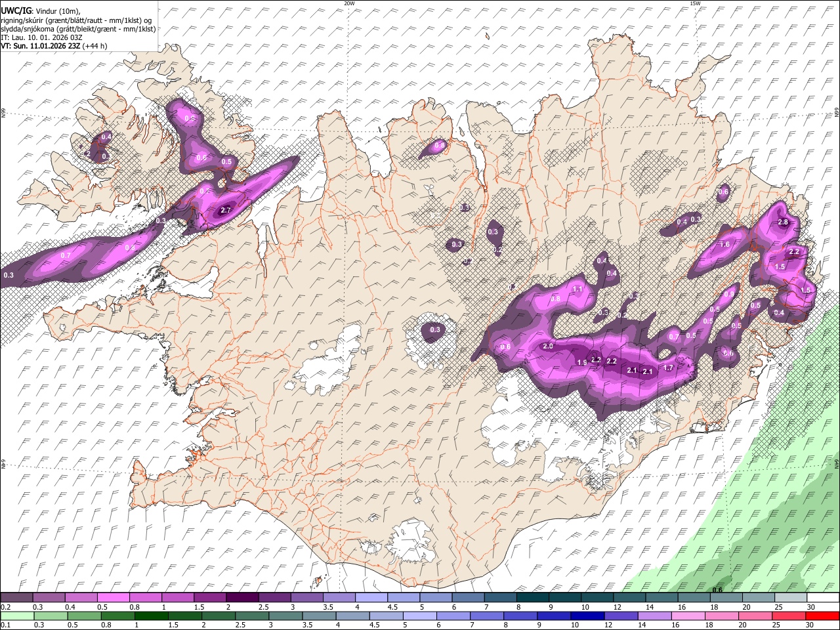Select the 2.0 snowfall label

[x=549, y=346]
